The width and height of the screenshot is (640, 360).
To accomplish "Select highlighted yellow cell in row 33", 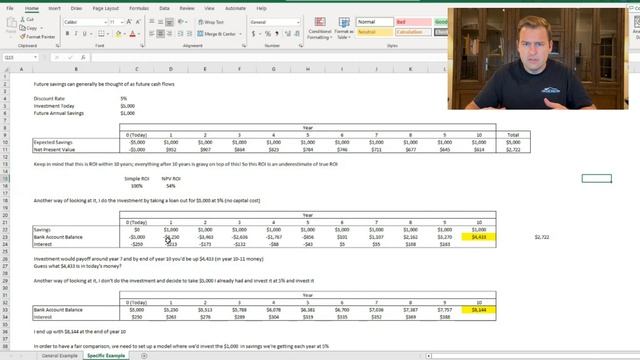I will [479, 310].
